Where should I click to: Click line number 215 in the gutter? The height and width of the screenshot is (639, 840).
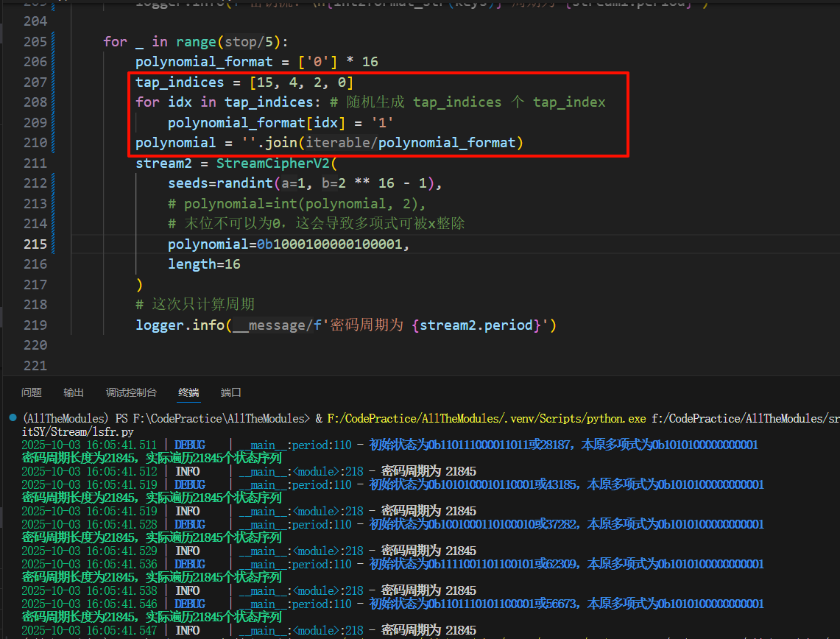35,244
